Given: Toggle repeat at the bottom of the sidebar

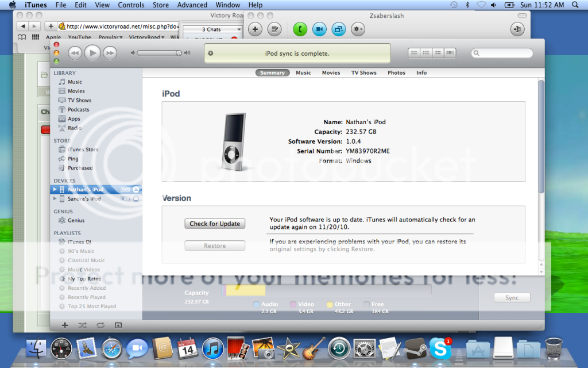Looking at the screenshot, I should coord(100,325).
